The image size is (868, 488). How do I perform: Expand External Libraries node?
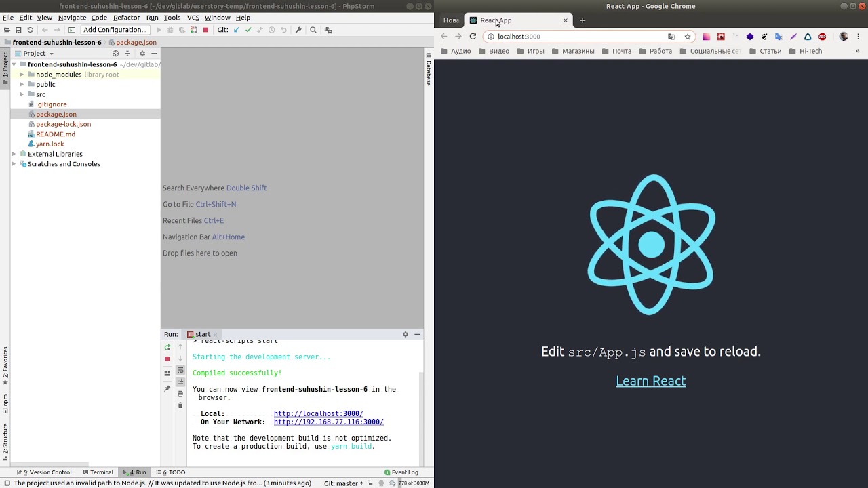tap(14, 154)
